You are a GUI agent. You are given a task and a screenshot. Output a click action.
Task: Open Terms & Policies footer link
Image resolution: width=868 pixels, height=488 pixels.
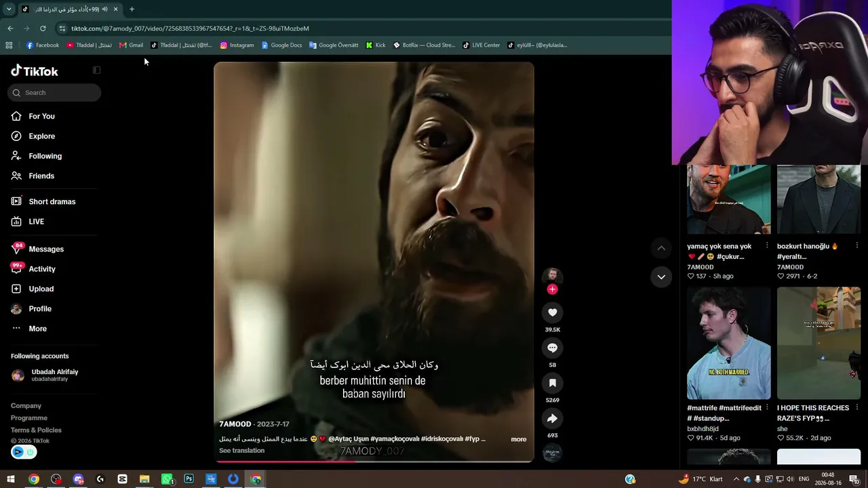coord(36,430)
